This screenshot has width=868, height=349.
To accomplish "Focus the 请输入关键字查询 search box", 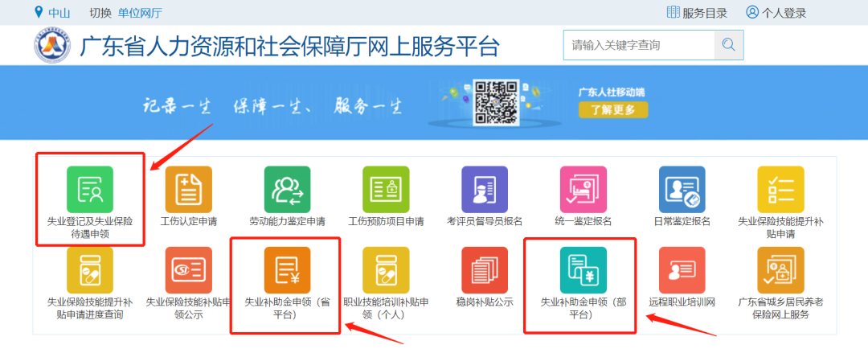I will (639, 45).
